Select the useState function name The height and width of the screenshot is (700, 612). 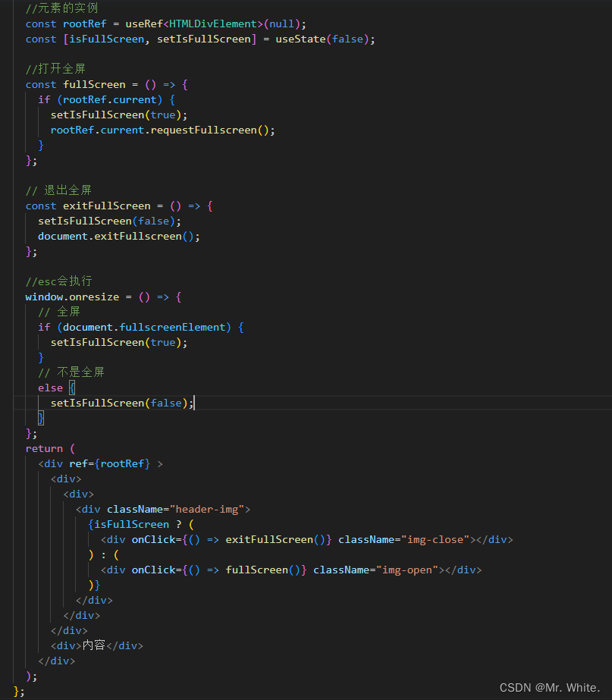[x=303, y=39]
